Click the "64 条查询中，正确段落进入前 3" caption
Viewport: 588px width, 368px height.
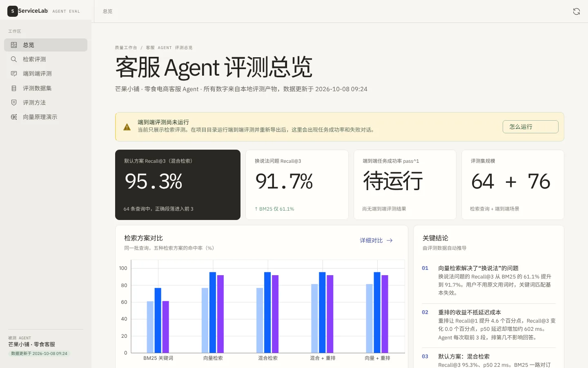point(158,209)
